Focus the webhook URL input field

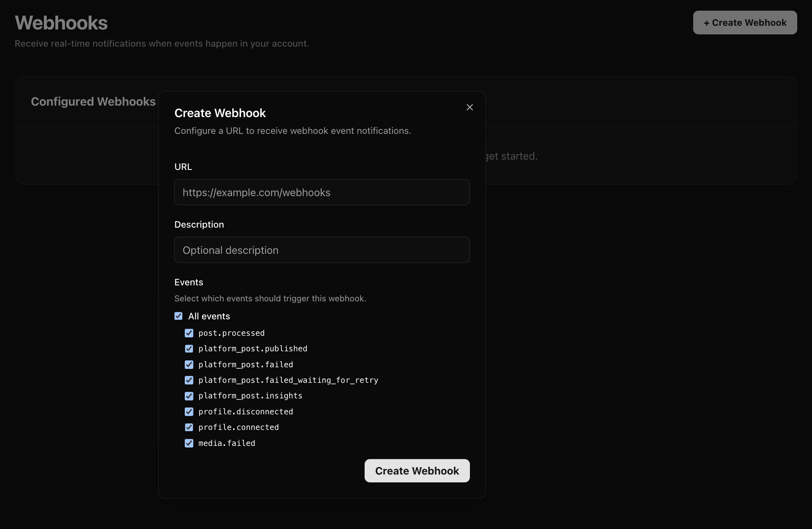tap(322, 192)
